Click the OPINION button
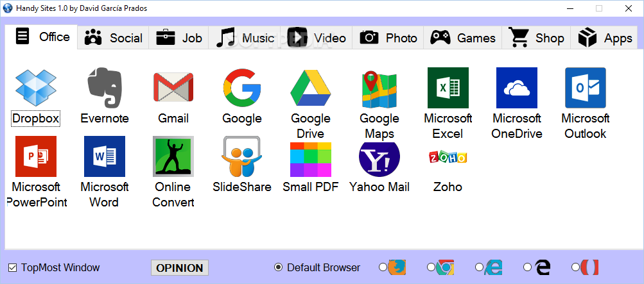 tap(180, 268)
